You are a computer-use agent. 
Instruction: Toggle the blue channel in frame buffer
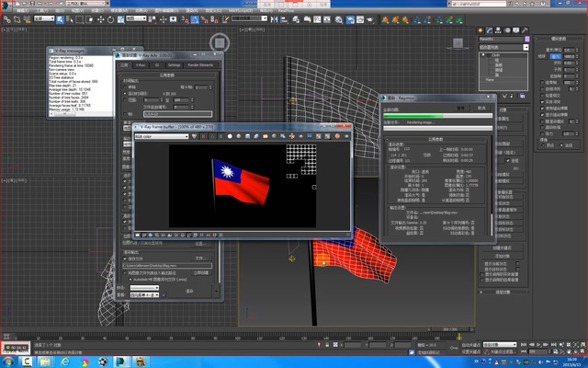click(x=220, y=136)
